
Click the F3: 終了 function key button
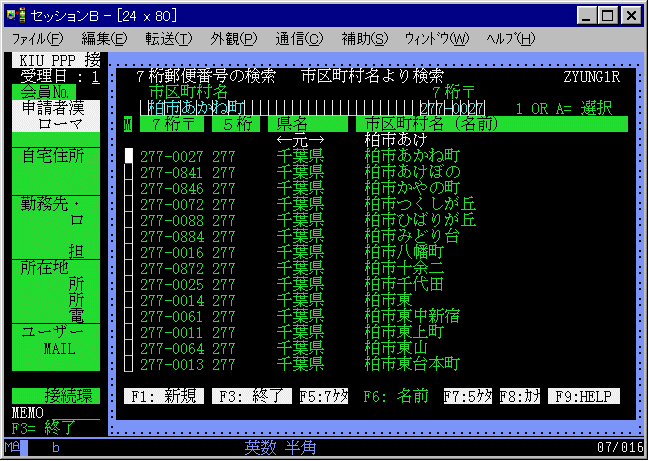point(252,396)
